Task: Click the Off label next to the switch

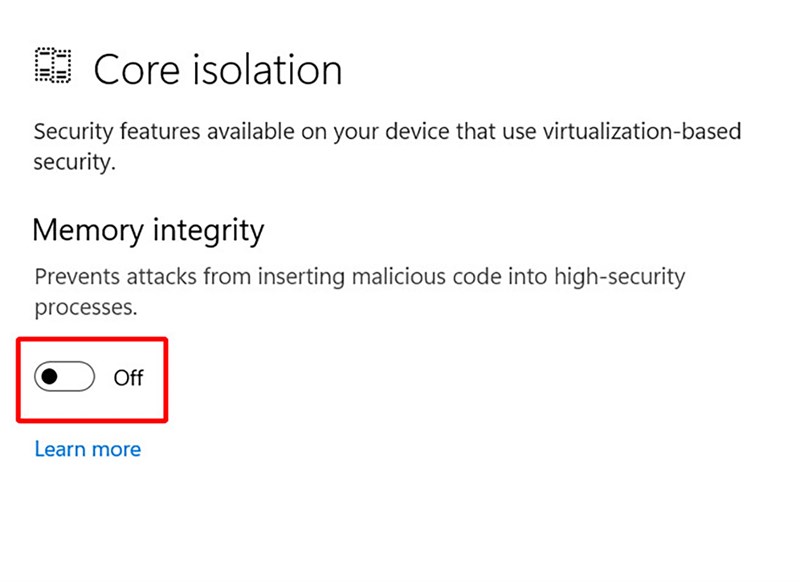Action: pos(131,378)
